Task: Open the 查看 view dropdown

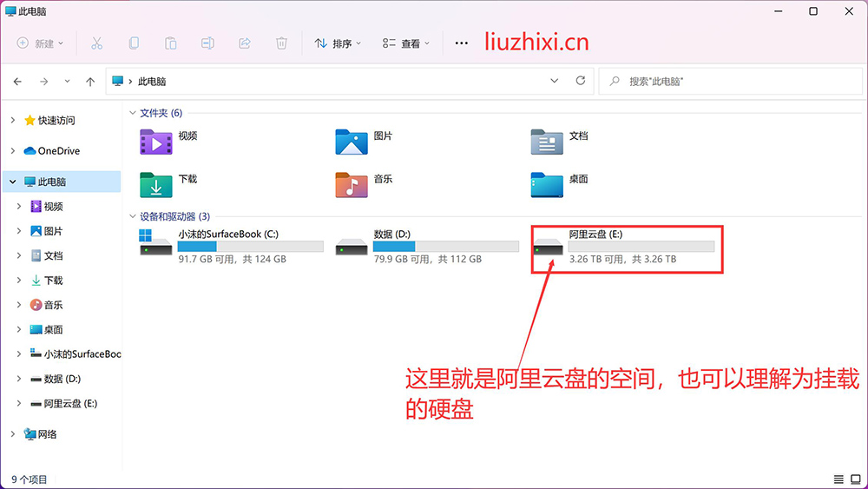Action: [x=405, y=43]
